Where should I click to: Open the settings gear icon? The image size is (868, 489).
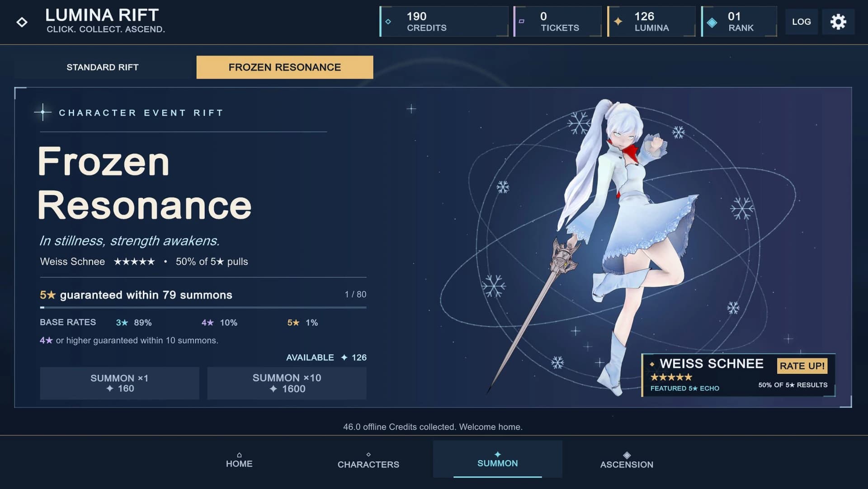tap(838, 22)
